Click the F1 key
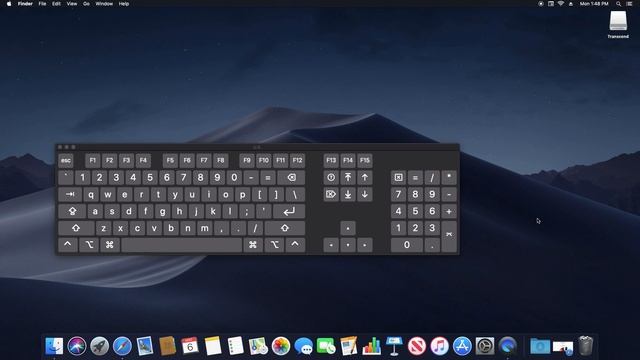The height and width of the screenshot is (360, 640). click(x=93, y=160)
